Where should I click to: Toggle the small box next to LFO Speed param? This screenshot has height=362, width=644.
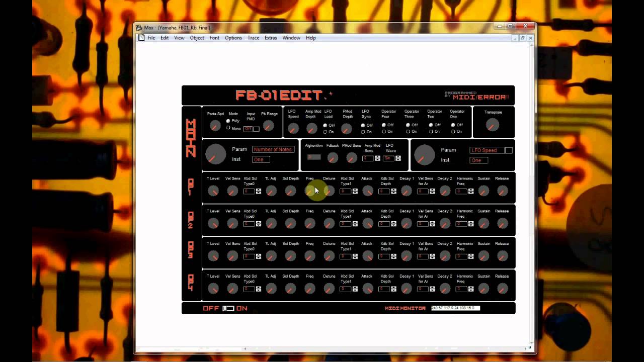coord(509,150)
